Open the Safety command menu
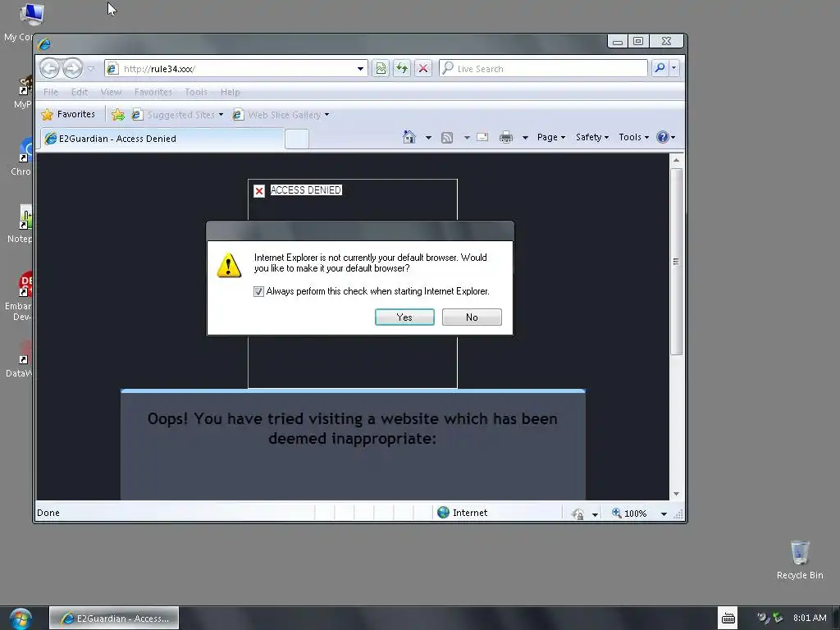Viewport: 840px width, 630px height. (592, 137)
